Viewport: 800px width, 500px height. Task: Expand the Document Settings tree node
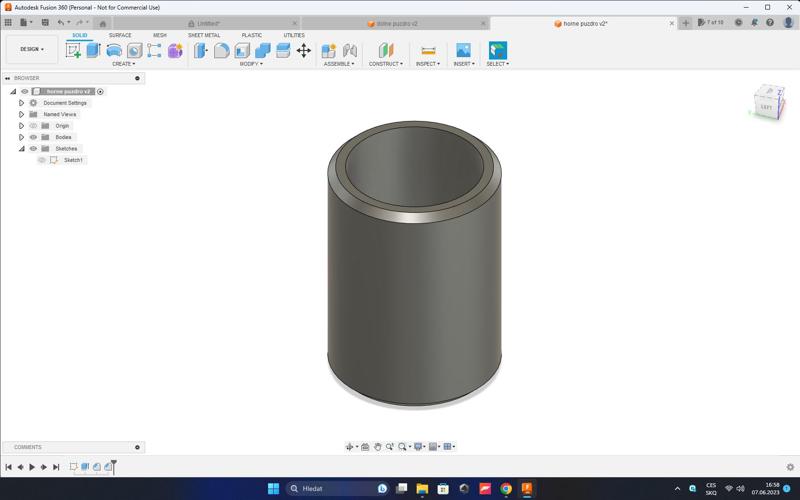point(21,103)
